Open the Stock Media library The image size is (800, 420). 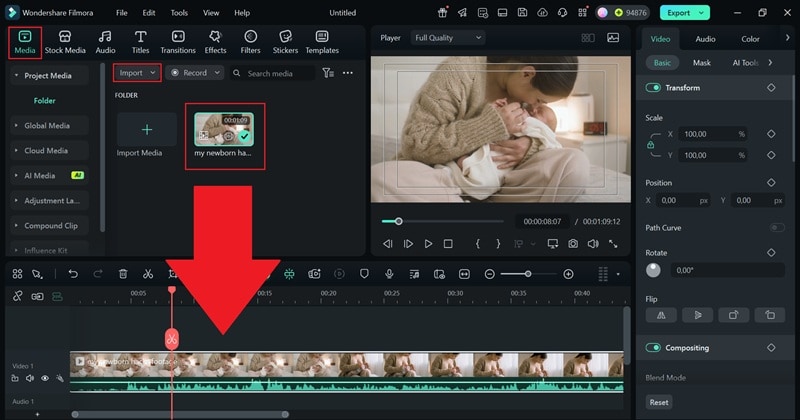click(65, 42)
